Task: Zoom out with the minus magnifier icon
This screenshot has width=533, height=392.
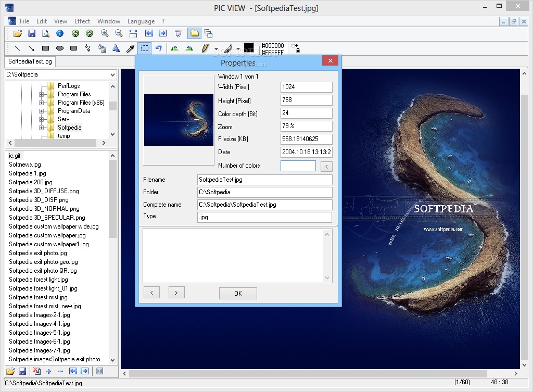Action: 119,33
